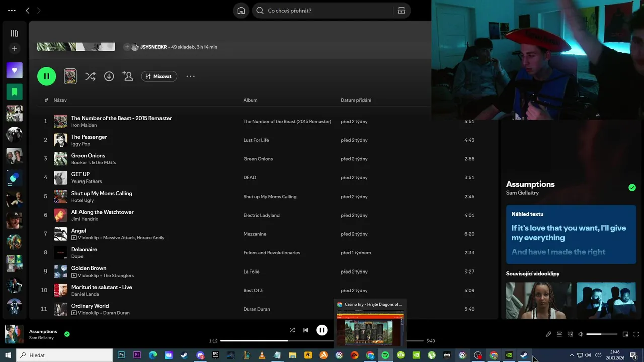
Task: Open Young Fathers artist link
Action: coord(87,182)
